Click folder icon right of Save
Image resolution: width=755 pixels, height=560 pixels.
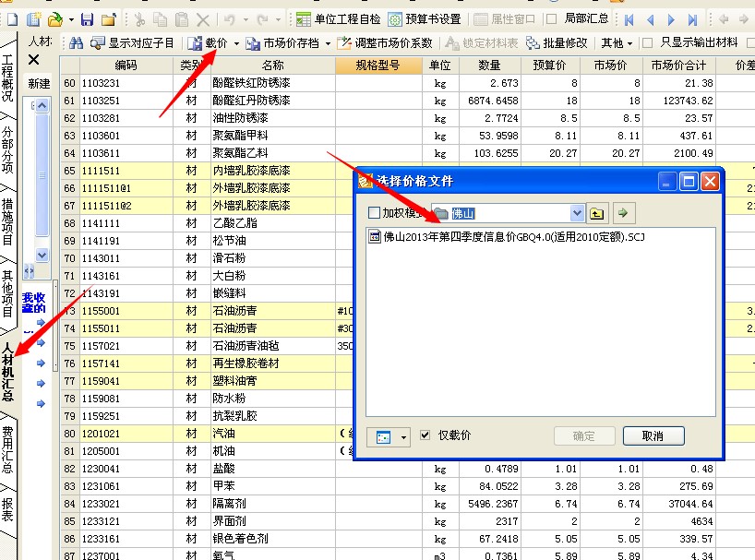pos(109,19)
